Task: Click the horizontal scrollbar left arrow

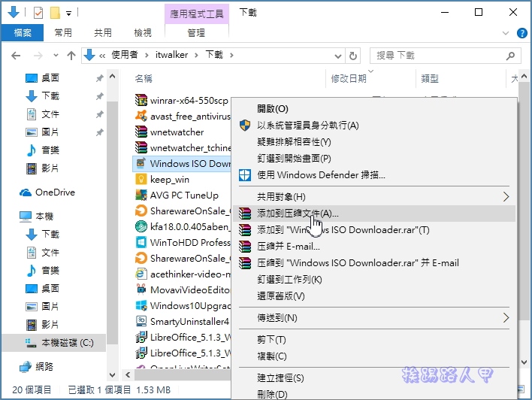Action: 128,375
